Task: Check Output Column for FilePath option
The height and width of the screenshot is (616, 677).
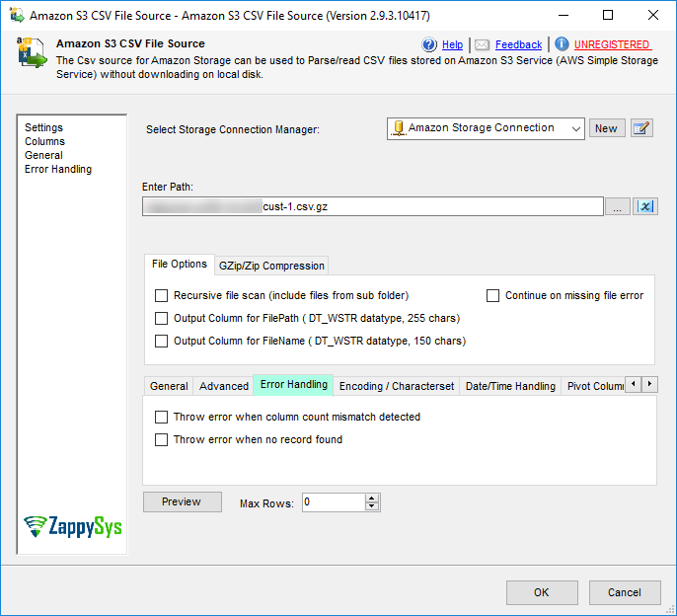Action: point(161,319)
